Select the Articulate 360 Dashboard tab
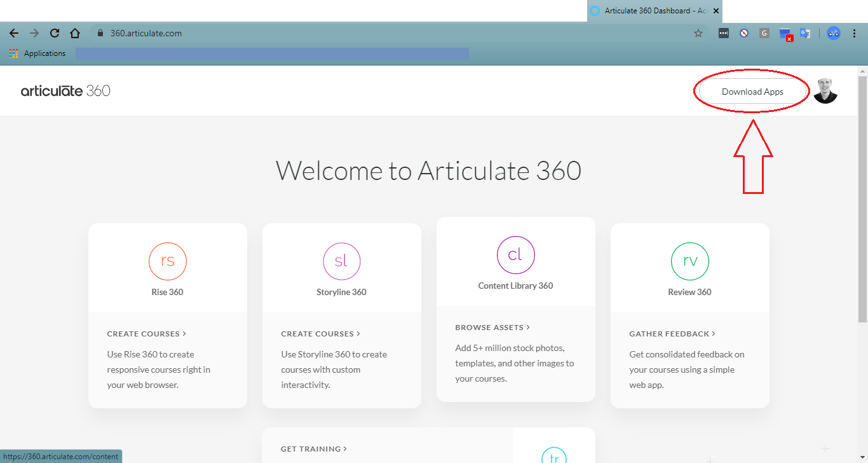This screenshot has width=868, height=463. click(654, 11)
